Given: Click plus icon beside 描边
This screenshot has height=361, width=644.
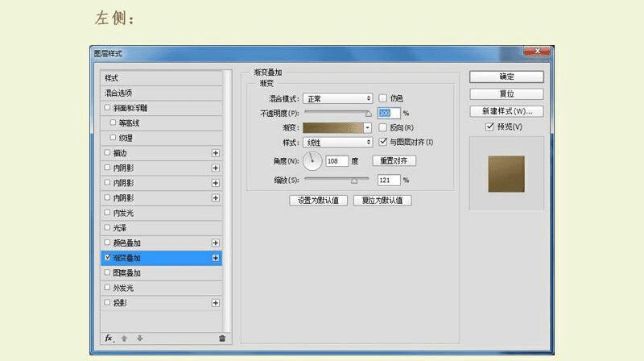Looking at the screenshot, I should pos(215,153).
